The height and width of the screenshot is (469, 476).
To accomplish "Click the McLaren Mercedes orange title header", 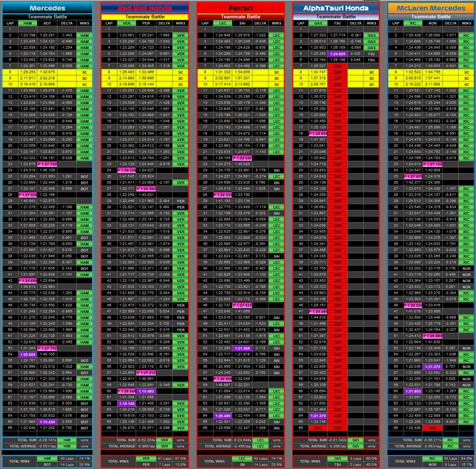I will 431,8.
